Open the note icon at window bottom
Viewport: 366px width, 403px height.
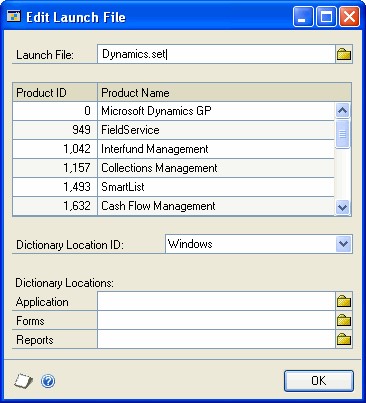23,380
